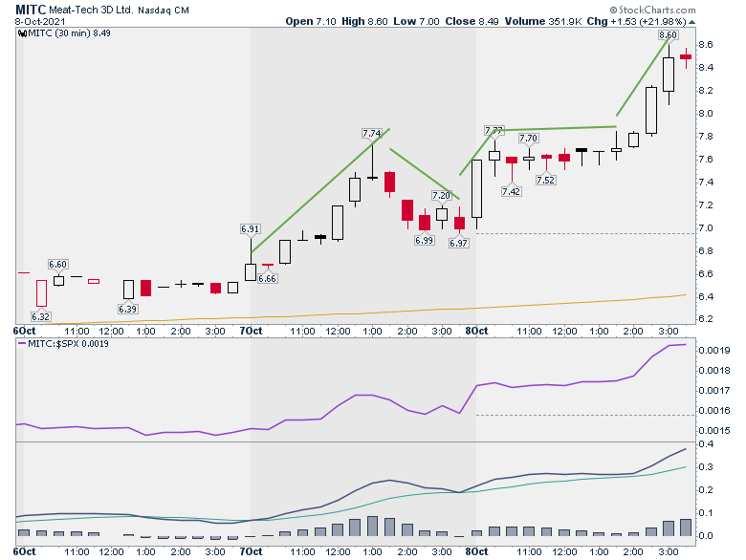
Task: Select the 6.39 price callout label
Action: click(x=127, y=309)
